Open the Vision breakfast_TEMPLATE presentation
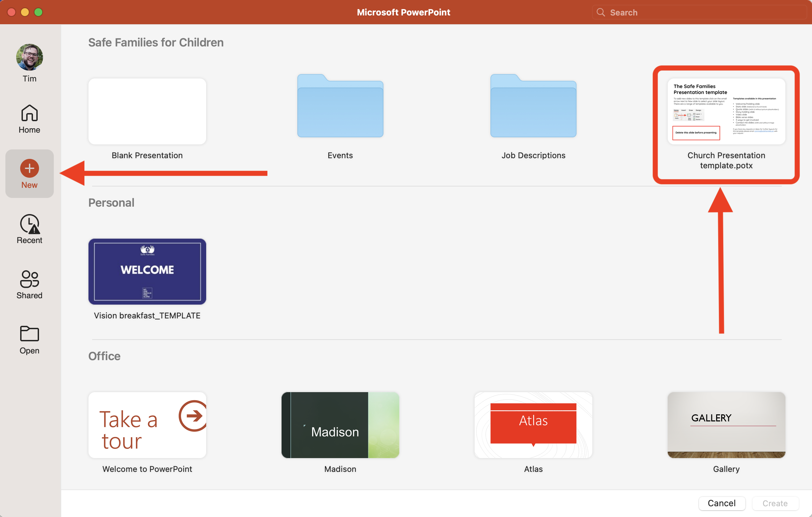 coord(147,272)
